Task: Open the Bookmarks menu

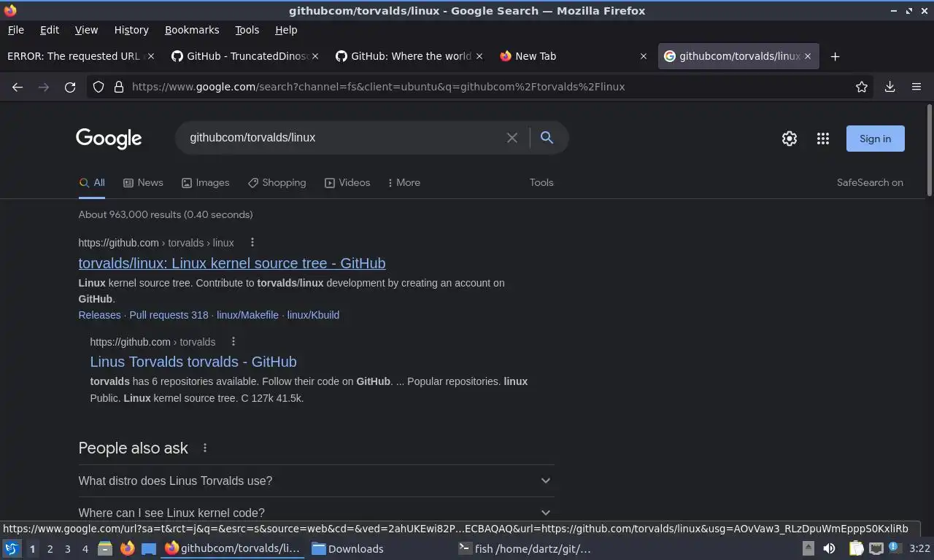Action: click(192, 30)
